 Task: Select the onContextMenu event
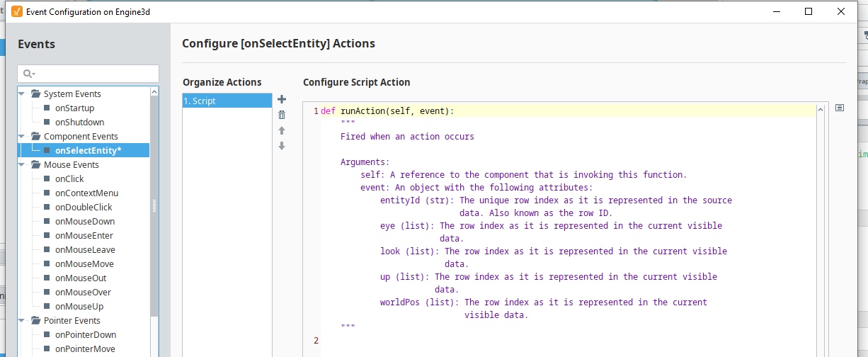86,193
